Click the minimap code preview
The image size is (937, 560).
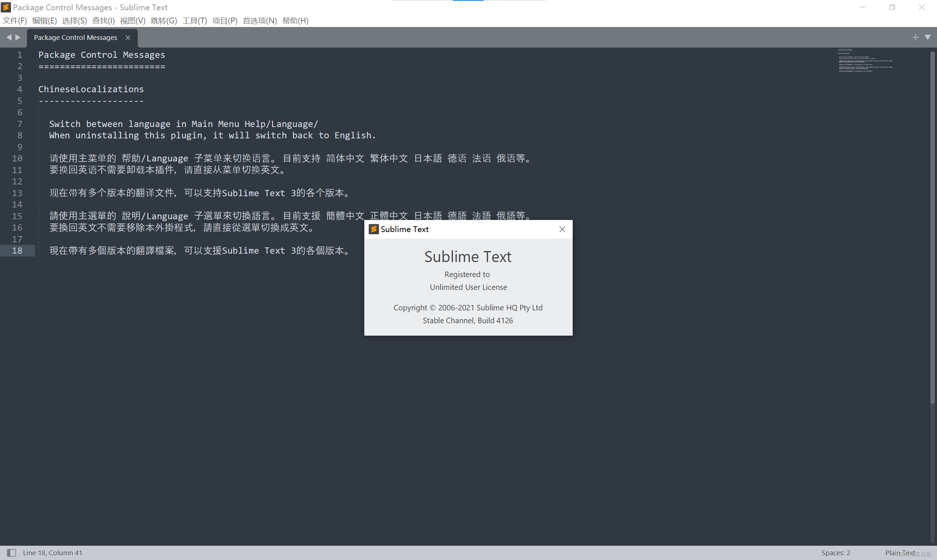(865, 60)
